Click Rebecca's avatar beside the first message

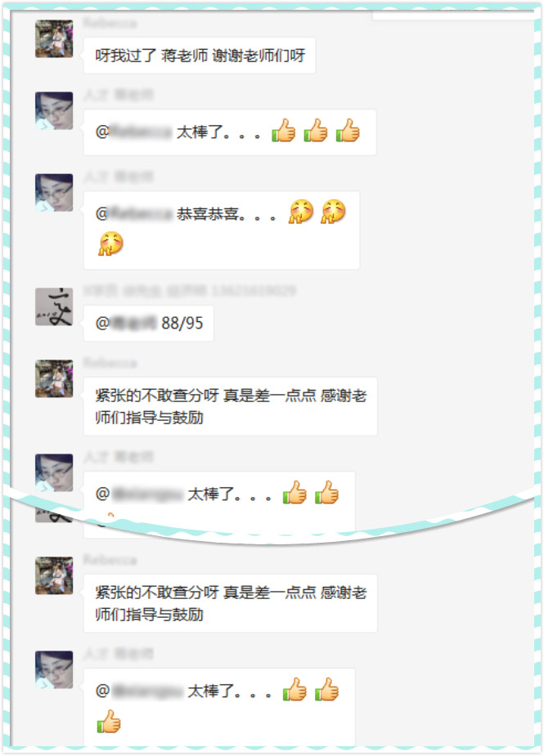[x=54, y=38]
